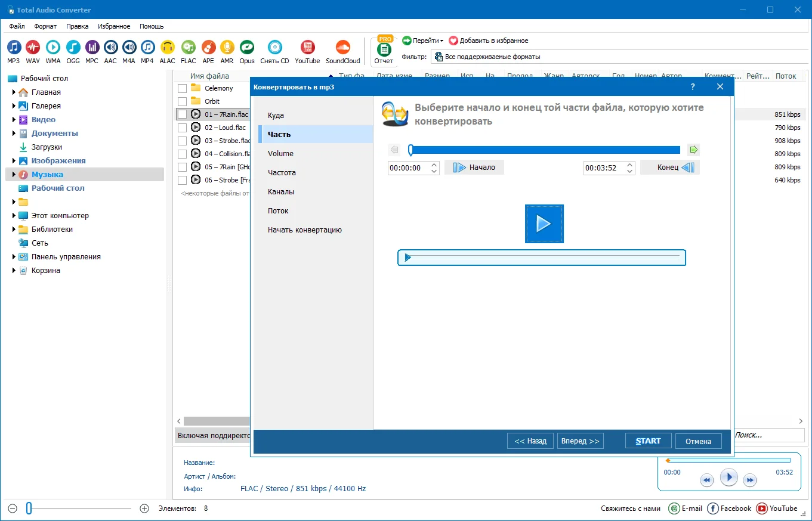This screenshot has height=521, width=812.
Task: Open the YouTube download tool
Action: [x=307, y=48]
